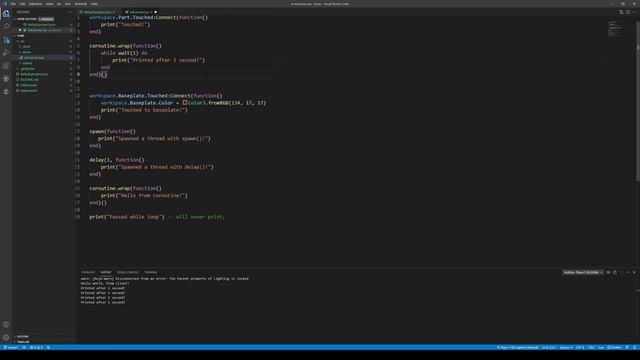Open the Run and Debug view
Image resolution: width=640 pixels, height=360 pixels.
6,53
